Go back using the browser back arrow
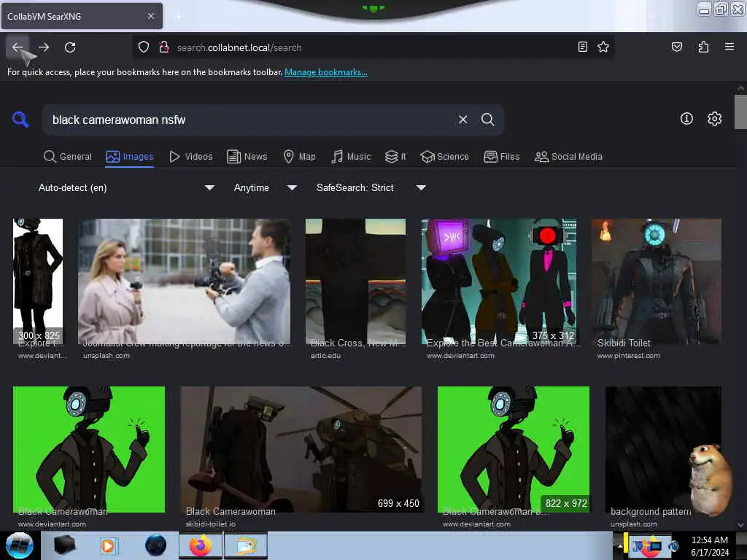 (18, 47)
